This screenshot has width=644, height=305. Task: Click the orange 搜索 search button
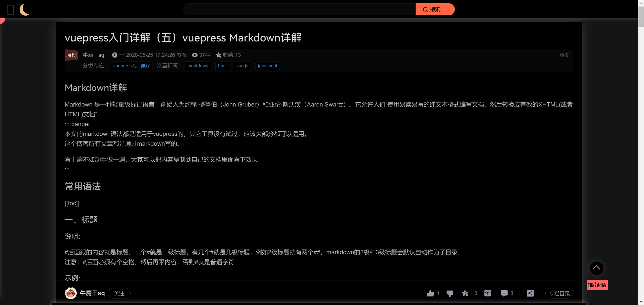point(435,10)
